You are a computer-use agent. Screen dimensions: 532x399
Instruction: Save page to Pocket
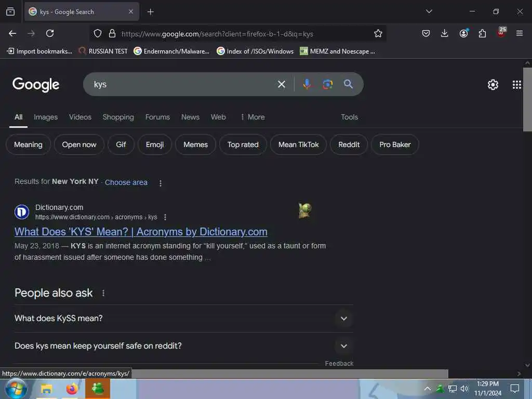coord(426,33)
